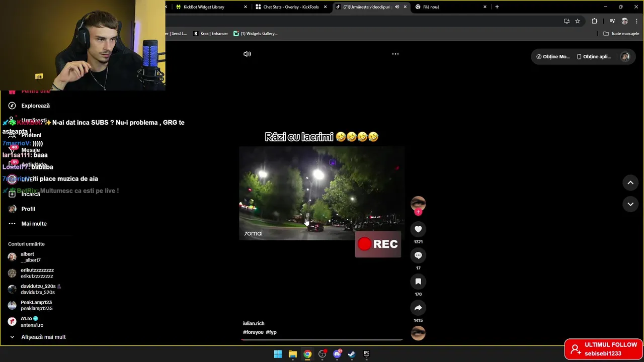Click Chrome icon in taskbar

[307, 354]
